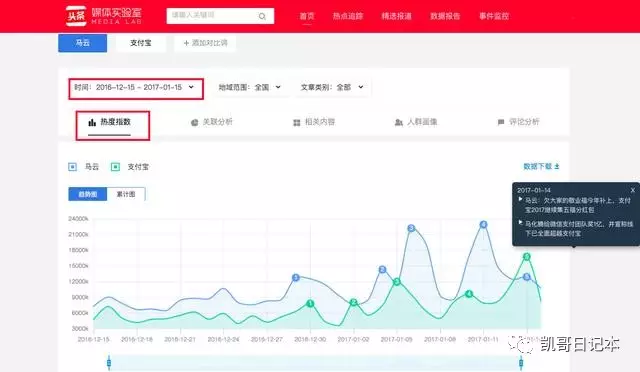The image size is (640, 372).
Task: Go to 热点追踪 in the top menu
Action: point(348,16)
